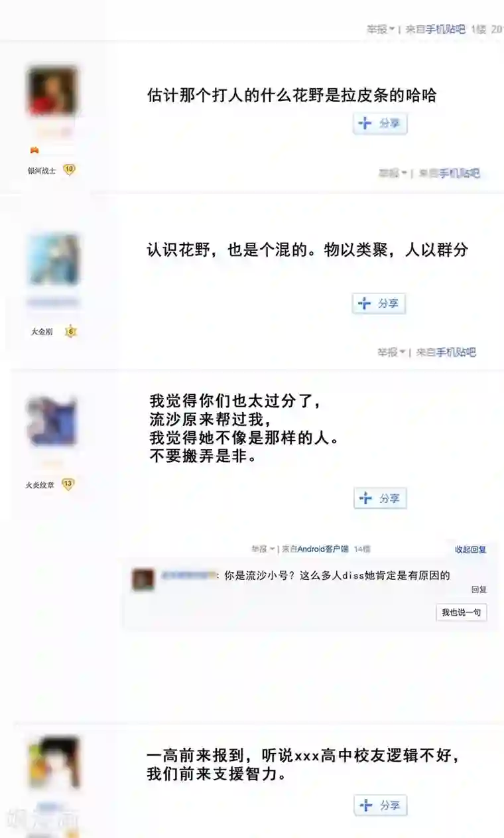Screen dimensions: 504x838
Task: Open the 火炎纹章 user's avatar
Action: tap(52, 422)
